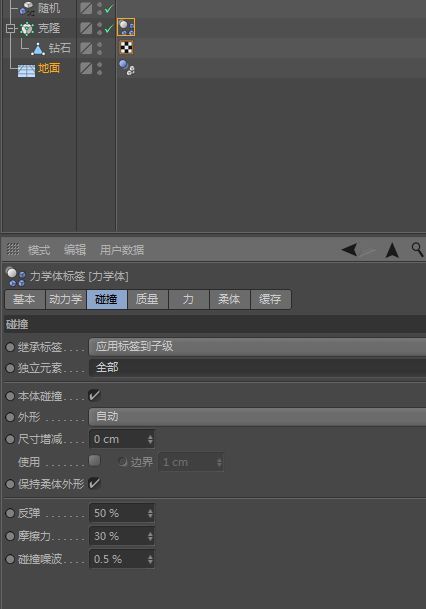Select the 碰撞 tab
Viewport: 426px width, 609px height.
(107, 299)
